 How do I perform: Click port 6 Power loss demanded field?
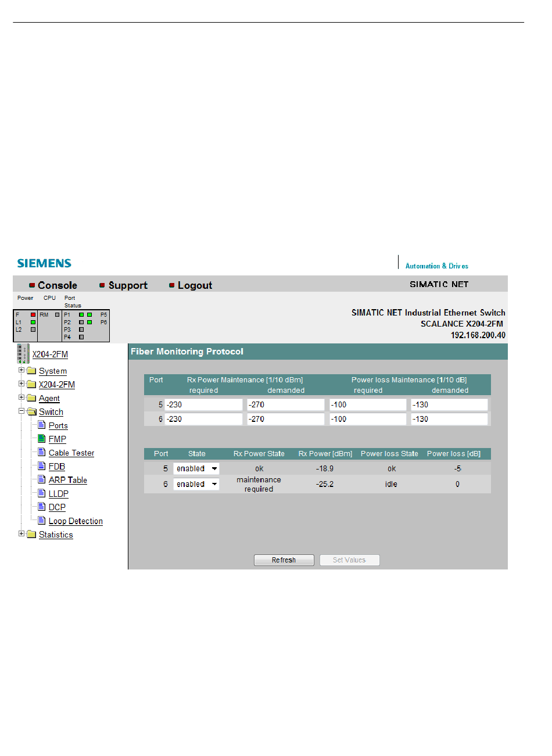coord(450,419)
